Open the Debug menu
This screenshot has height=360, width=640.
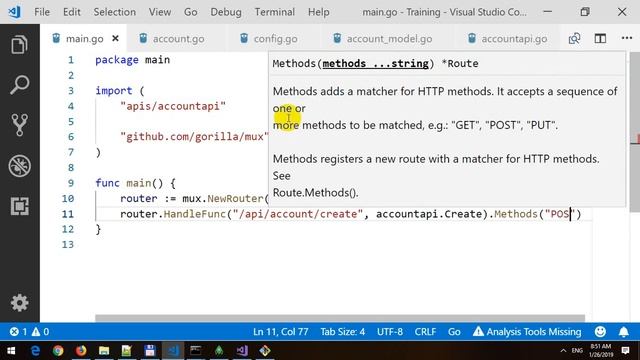click(x=226, y=12)
